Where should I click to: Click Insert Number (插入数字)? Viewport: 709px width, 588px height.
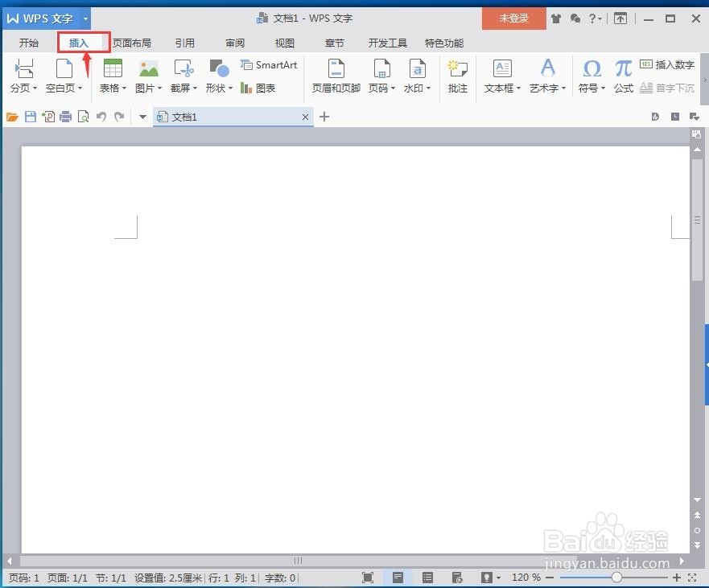pos(667,64)
